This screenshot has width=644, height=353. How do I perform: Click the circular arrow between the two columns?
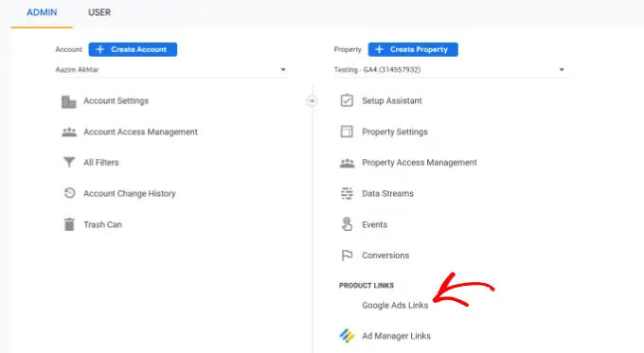pyautogui.click(x=312, y=101)
